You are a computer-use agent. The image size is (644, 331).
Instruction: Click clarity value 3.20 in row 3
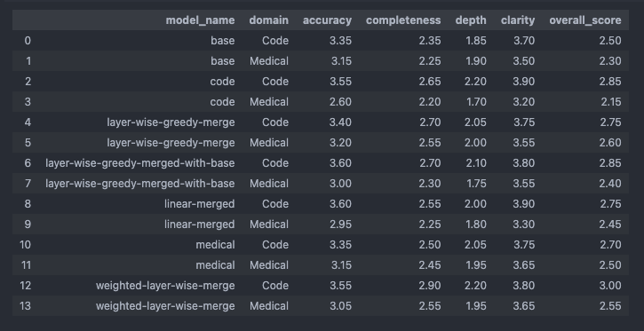click(x=523, y=102)
